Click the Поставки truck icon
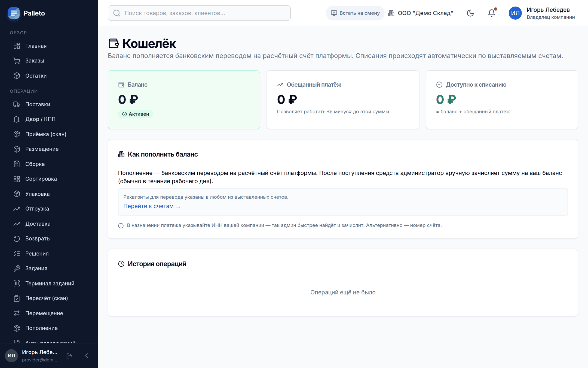588x368 pixels. 17,104
